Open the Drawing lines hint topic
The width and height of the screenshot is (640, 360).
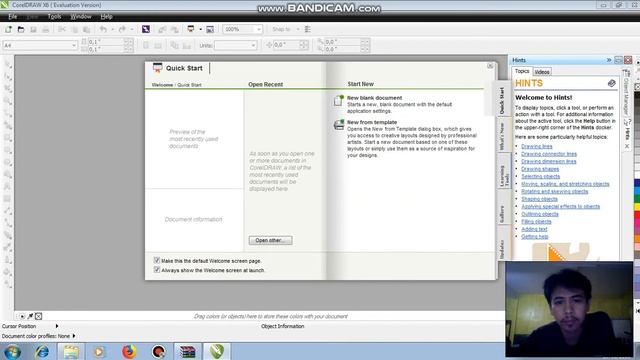click(537, 147)
